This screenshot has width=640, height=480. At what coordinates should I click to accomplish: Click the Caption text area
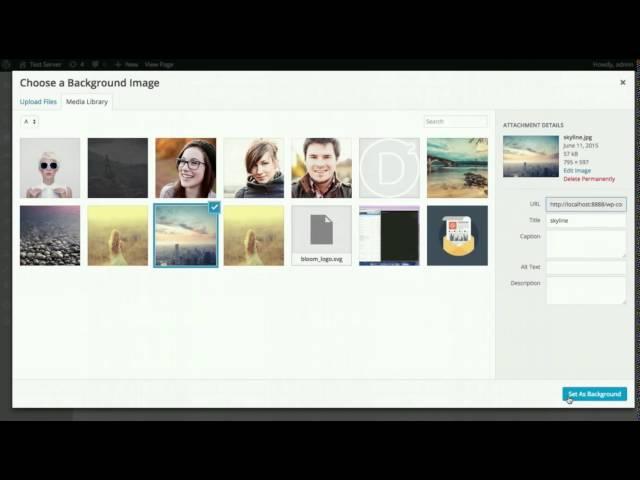(586, 243)
